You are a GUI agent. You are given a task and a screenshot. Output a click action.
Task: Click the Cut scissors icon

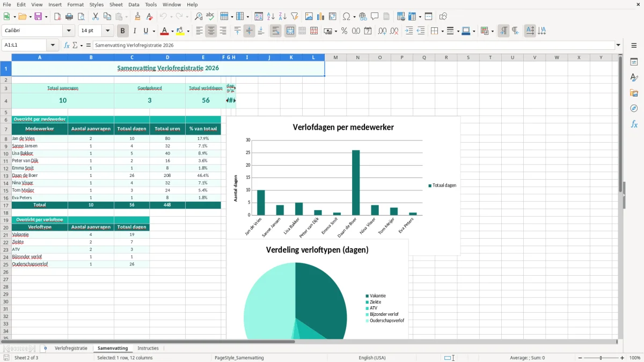96,17
